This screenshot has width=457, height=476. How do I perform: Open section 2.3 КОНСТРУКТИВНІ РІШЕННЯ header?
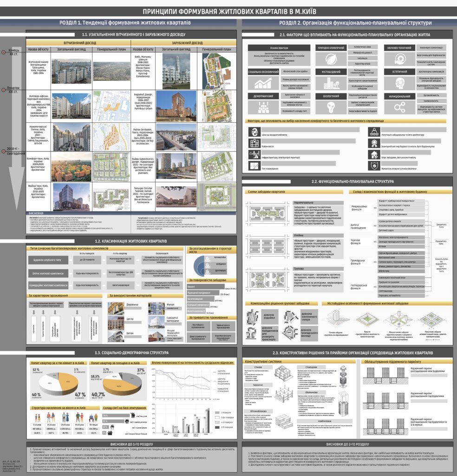(x=353, y=353)
